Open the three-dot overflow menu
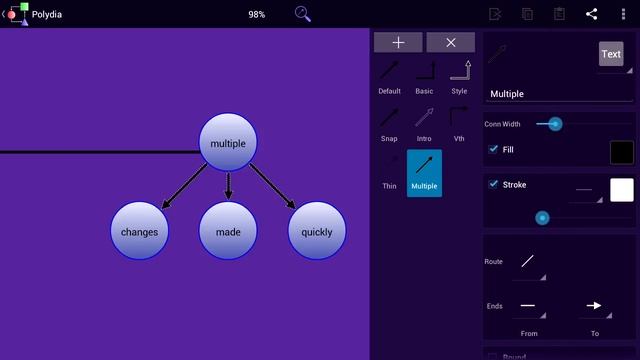The image size is (640, 360). tap(623, 14)
